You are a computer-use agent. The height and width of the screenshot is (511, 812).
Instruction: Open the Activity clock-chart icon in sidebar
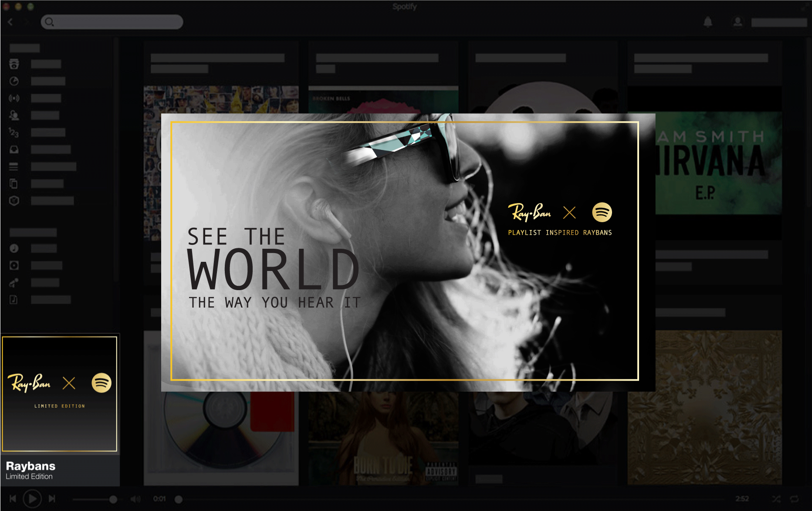pos(14,81)
